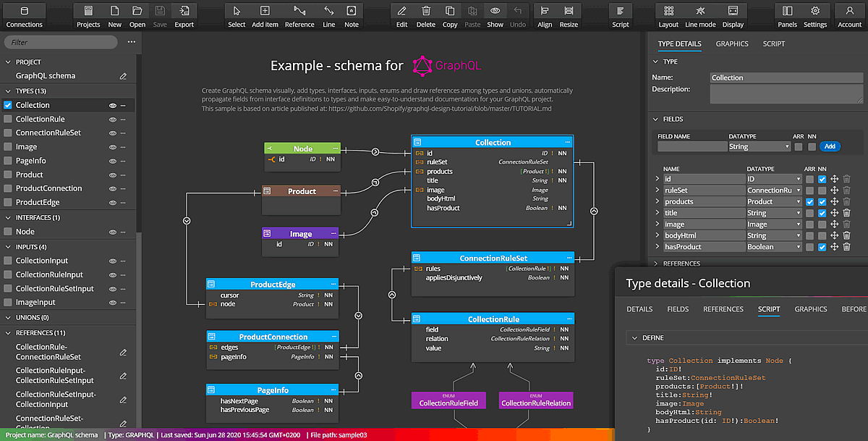Open Settings gear in toolbar

[x=815, y=17]
